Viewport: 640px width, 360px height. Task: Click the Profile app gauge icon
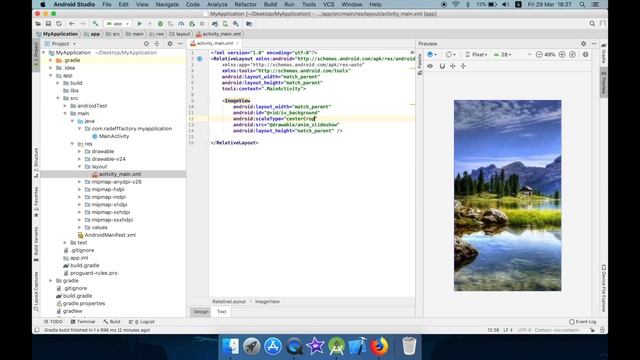click(181, 24)
